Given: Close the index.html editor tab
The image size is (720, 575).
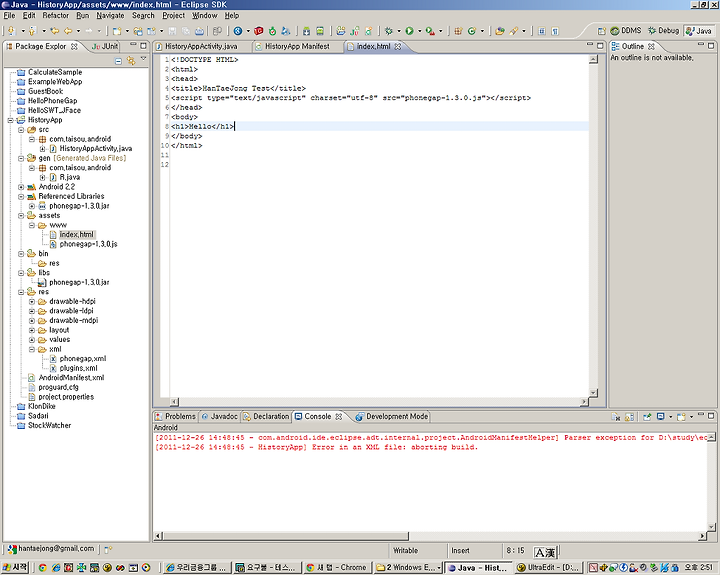Looking at the screenshot, I should (x=398, y=46).
